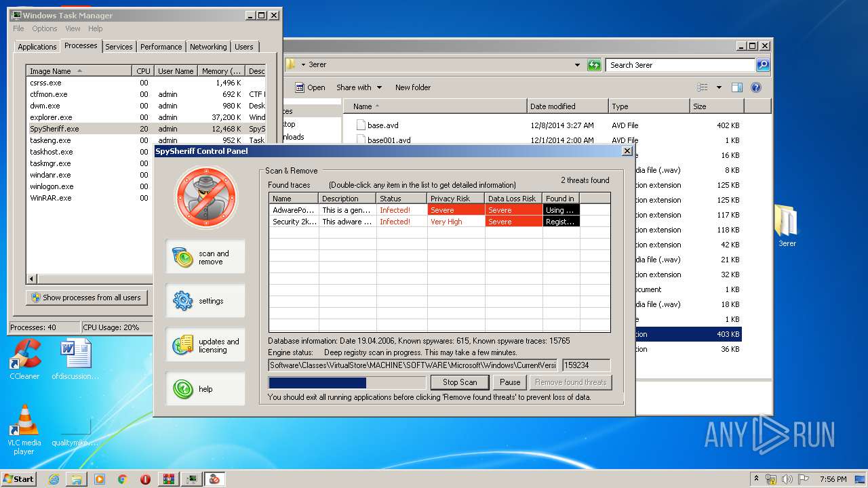Image resolution: width=868 pixels, height=488 pixels.
Task: Select SpySheriff.exe process row
Action: click(x=146, y=129)
